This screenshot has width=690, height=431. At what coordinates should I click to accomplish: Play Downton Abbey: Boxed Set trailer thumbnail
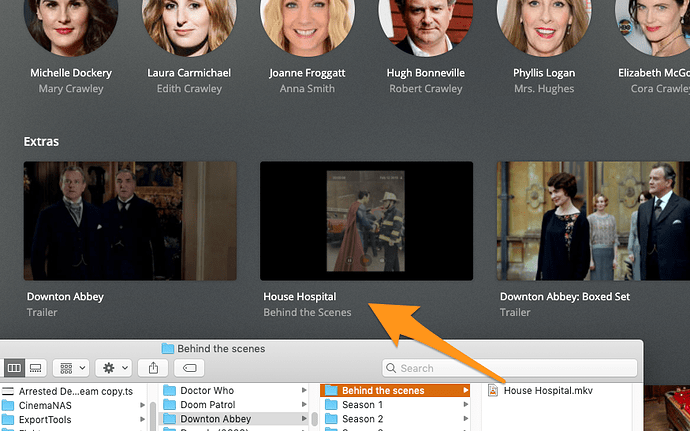point(594,221)
